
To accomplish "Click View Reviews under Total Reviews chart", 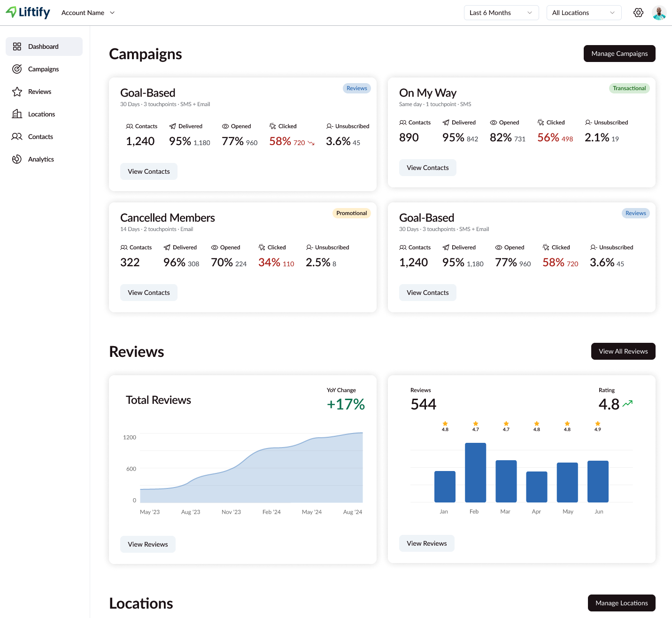I will (148, 544).
